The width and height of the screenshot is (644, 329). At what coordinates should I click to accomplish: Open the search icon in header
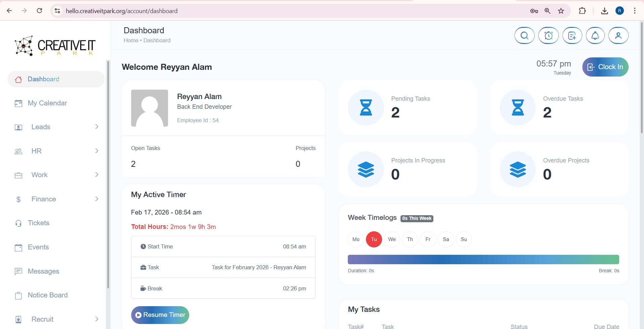point(524,36)
